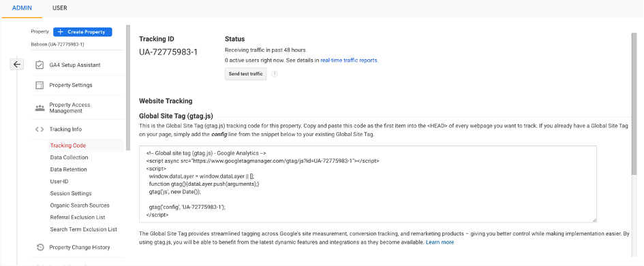Screen dimensions: 644x266
Task: Click the Tracking Info code brackets icon
Action: click(40, 129)
